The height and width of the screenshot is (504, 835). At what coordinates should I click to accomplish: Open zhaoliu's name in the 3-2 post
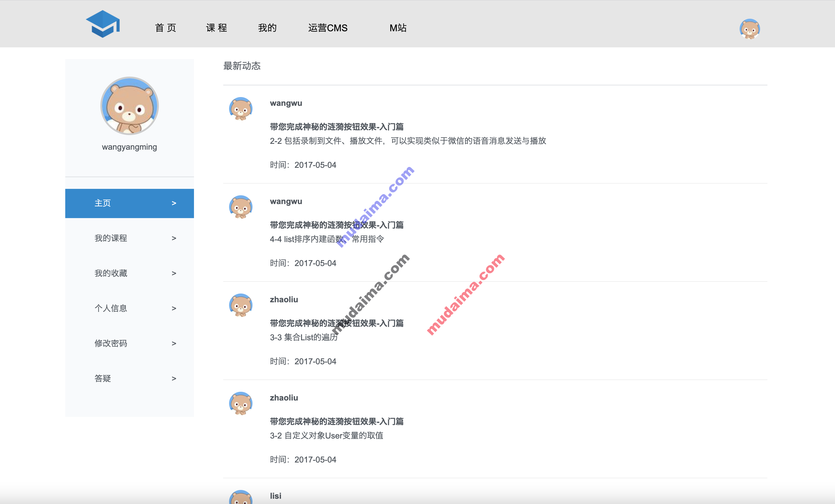tap(284, 398)
